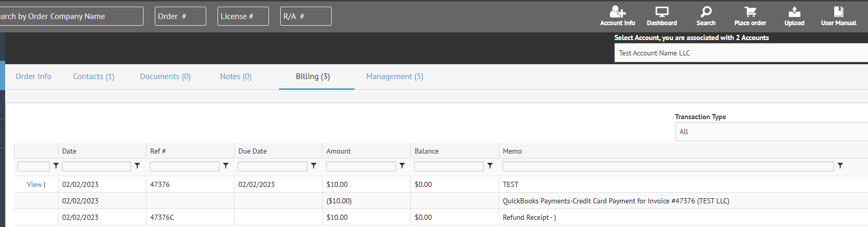868x227 pixels.
Task: Focus the Balance column filter box
Action: 449,166
